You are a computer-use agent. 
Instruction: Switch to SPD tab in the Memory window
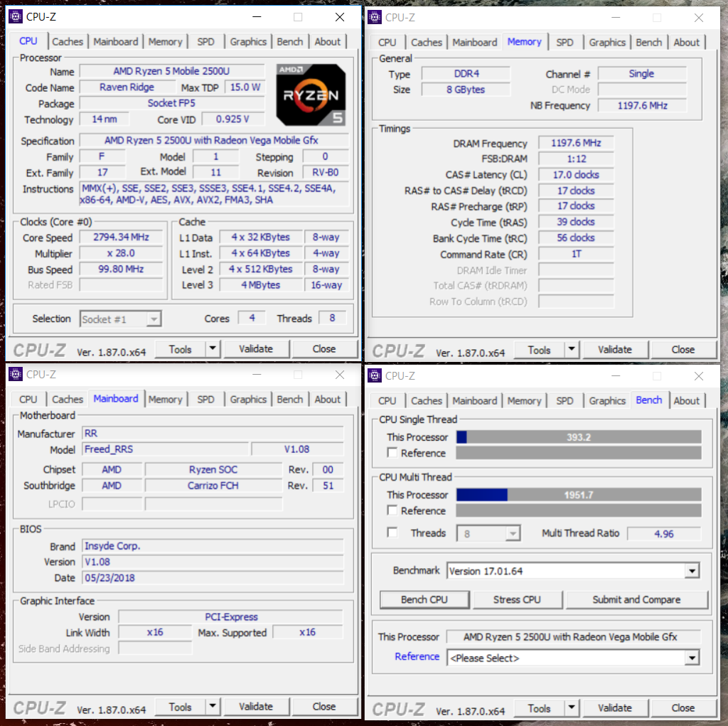coord(564,43)
